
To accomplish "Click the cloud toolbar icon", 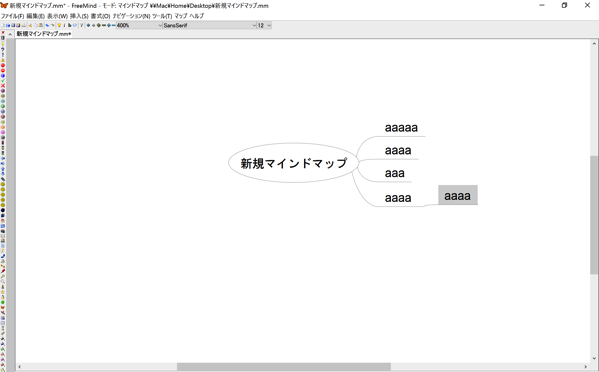I will click(x=74, y=25).
